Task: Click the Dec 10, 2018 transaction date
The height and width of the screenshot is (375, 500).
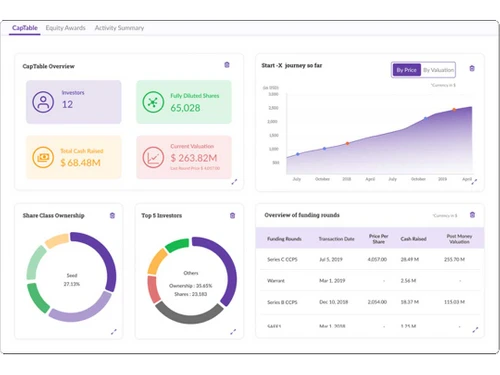Action: click(x=333, y=302)
